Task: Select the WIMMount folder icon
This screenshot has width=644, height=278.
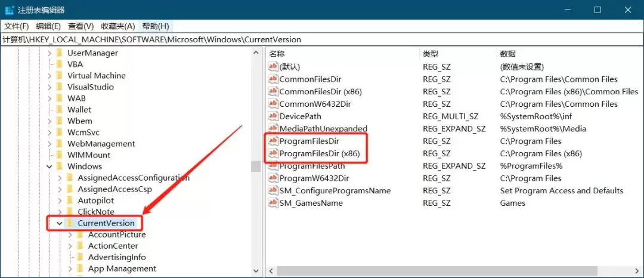Action: tap(60, 155)
